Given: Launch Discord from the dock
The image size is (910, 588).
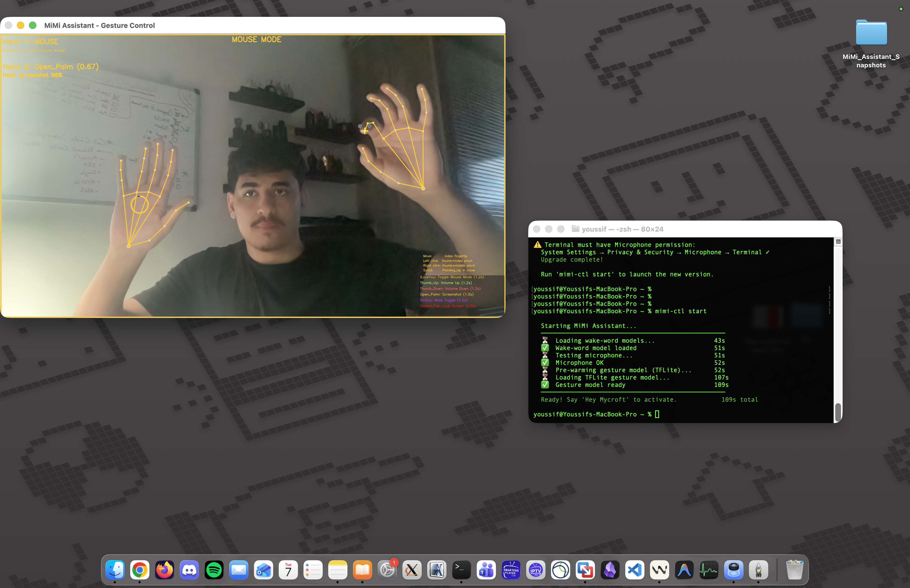Looking at the screenshot, I should [x=189, y=570].
